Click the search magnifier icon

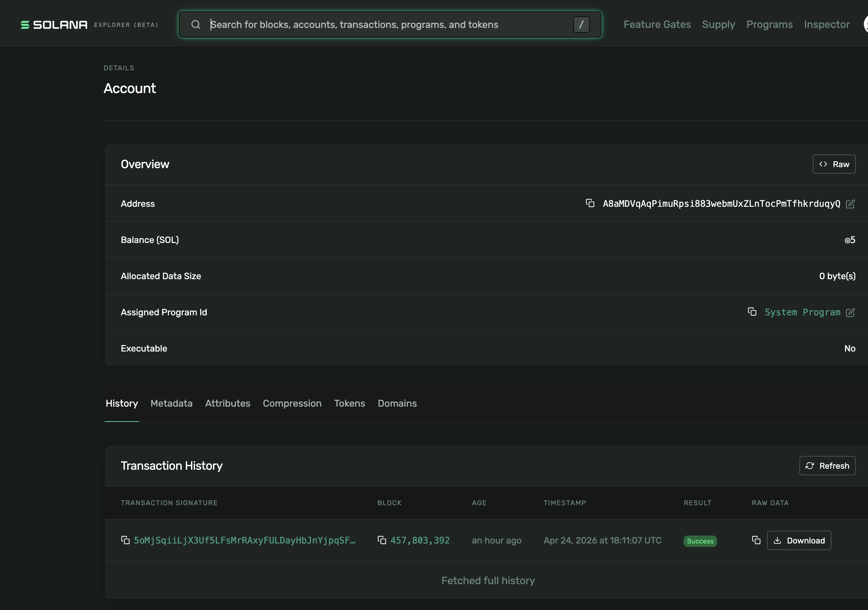click(x=196, y=24)
